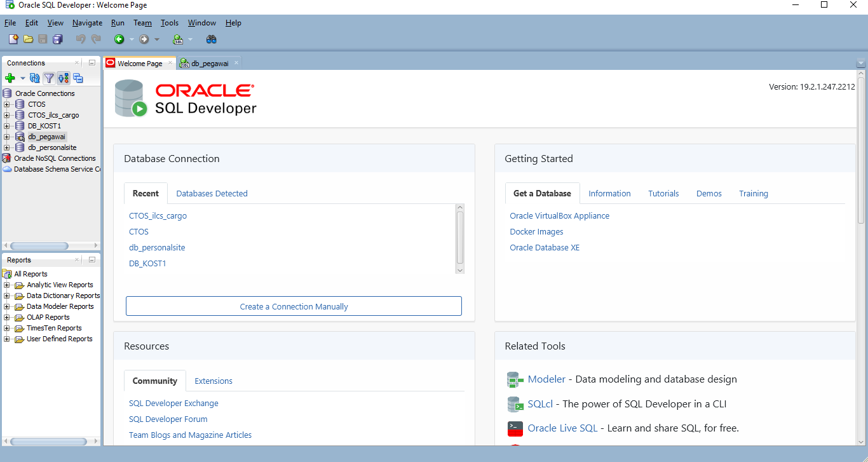This screenshot has width=868, height=462.
Task: Open the Oracle VirtualBox Appliance link
Action: coord(559,216)
